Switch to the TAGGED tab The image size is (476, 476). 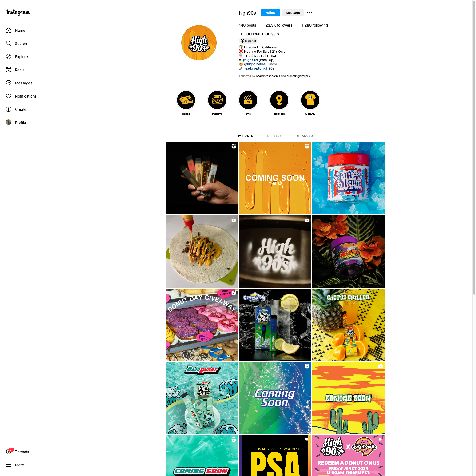(x=304, y=136)
